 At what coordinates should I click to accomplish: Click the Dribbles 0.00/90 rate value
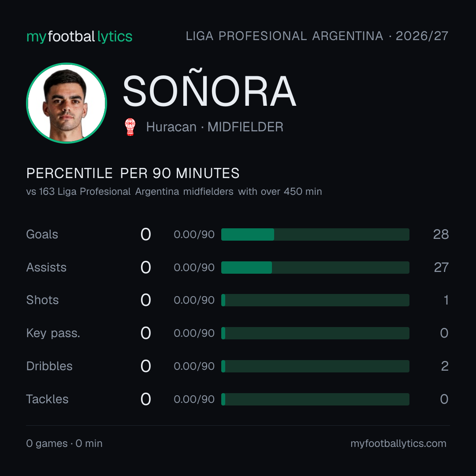click(194, 366)
